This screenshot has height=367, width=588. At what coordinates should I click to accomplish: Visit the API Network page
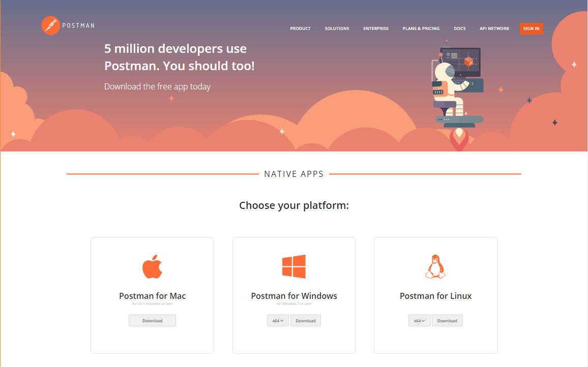tap(494, 28)
